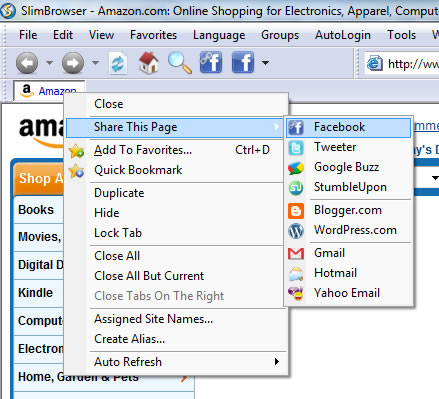Click the SlimBrowser logo in title bar

click(8, 11)
